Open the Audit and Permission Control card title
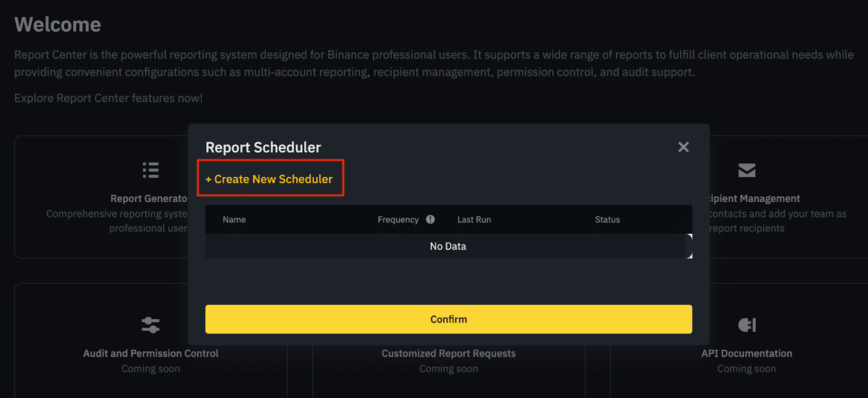 pyautogui.click(x=151, y=354)
